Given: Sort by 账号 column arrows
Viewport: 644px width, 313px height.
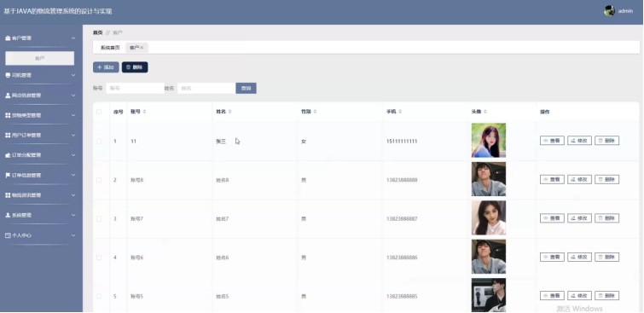Looking at the screenshot, I should point(144,112).
